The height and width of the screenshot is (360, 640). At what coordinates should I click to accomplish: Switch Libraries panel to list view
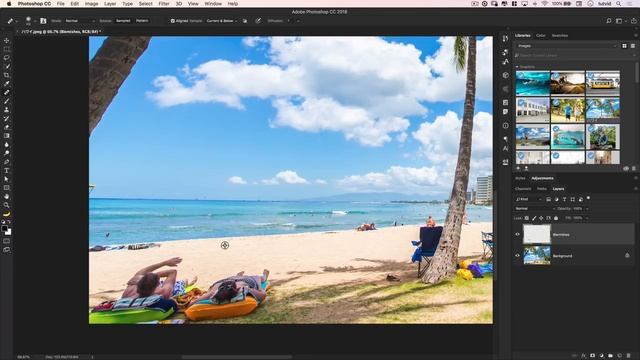click(x=633, y=46)
